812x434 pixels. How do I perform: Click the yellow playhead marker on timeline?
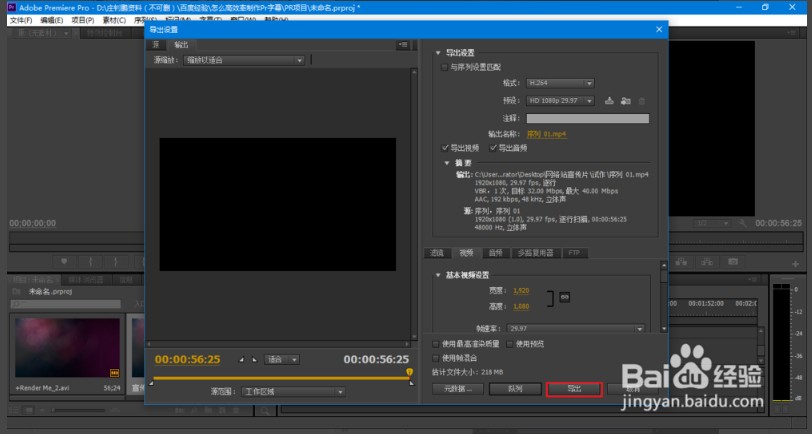click(x=409, y=373)
